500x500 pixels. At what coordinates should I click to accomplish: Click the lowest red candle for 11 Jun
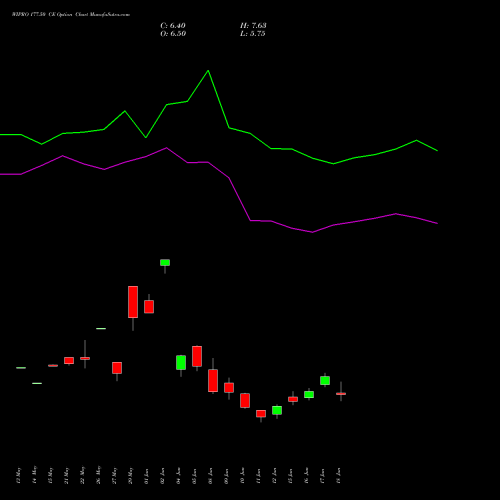(x=261, y=414)
